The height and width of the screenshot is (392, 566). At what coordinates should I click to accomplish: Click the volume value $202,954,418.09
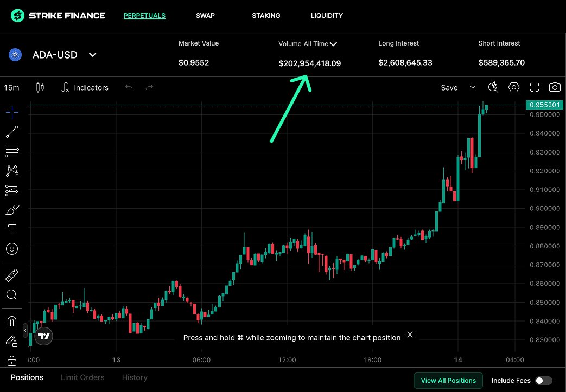(310, 63)
